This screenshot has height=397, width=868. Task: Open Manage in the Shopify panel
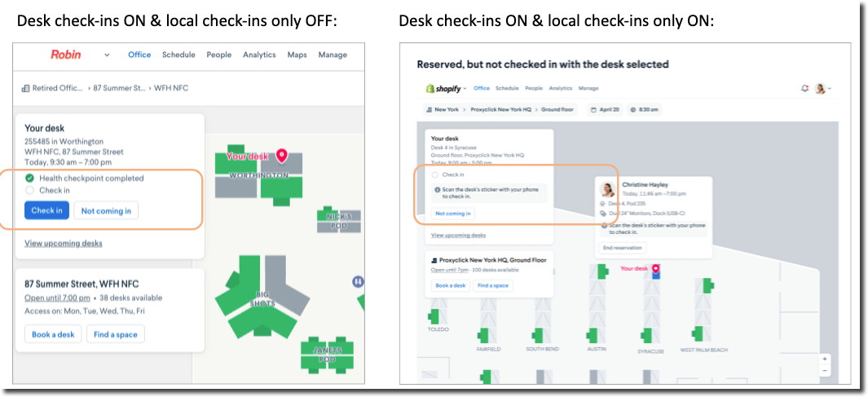click(588, 88)
